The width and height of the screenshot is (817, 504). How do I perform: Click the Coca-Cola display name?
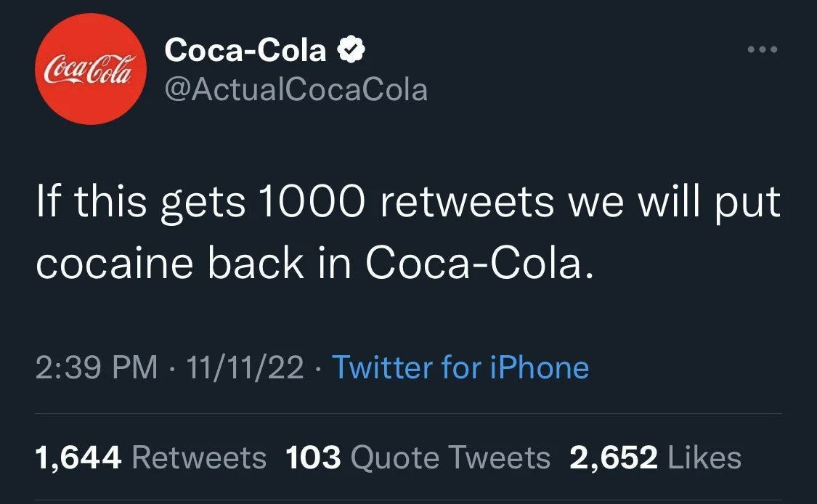(245, 51)
